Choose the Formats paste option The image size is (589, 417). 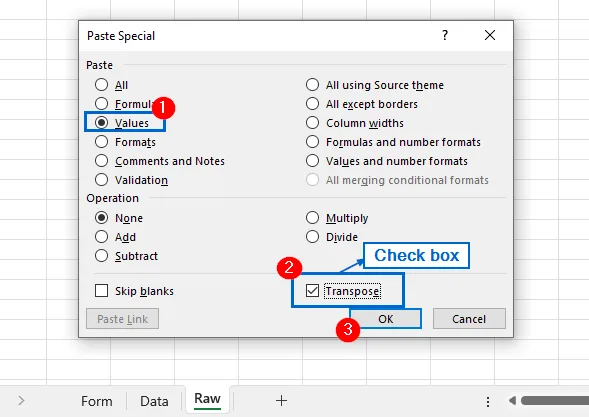[x=101, y=142]
